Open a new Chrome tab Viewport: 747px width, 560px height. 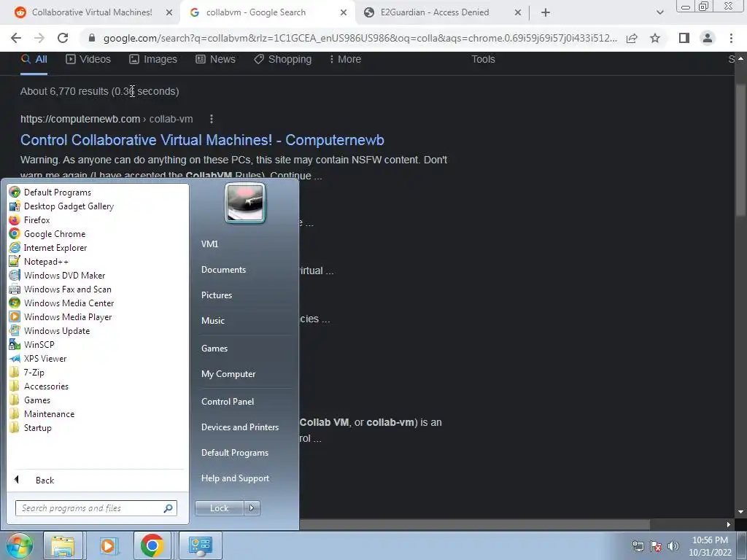pos(546,13)
